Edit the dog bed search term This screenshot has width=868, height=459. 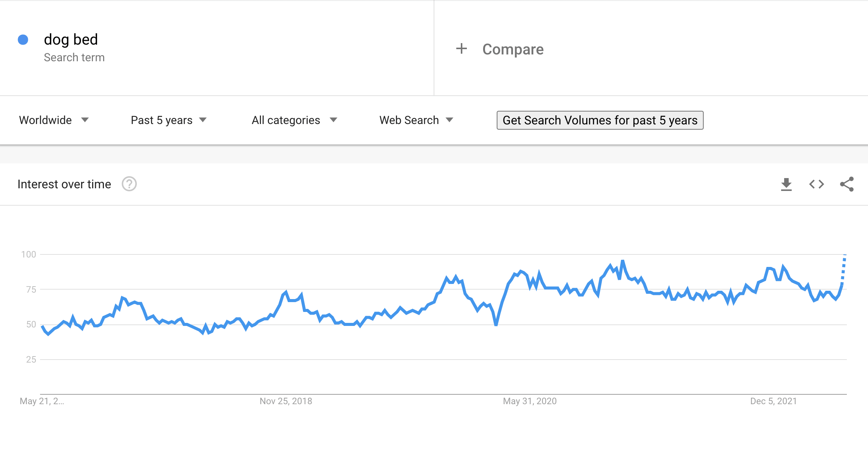[x=71, y=39]
